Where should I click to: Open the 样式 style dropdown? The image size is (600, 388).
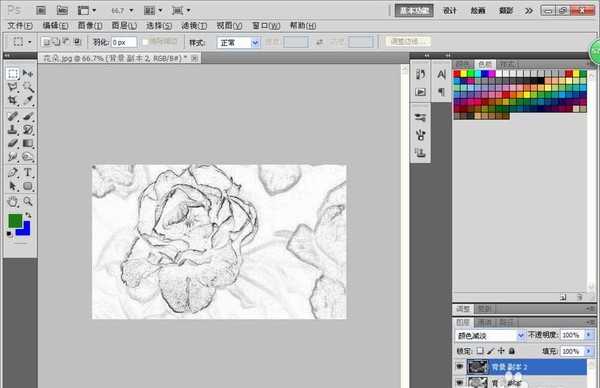pyautogui.click(x=238, y=42)
